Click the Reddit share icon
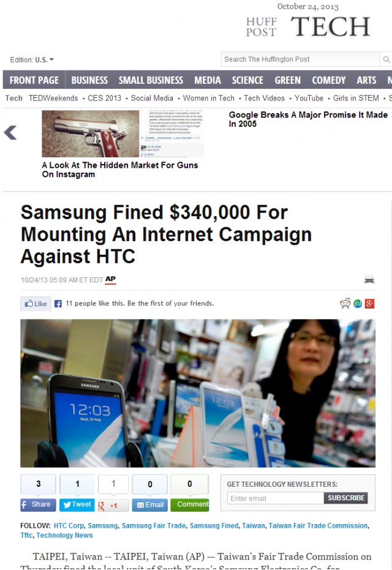This screenshot has width=392, height=570. [345, 303]
